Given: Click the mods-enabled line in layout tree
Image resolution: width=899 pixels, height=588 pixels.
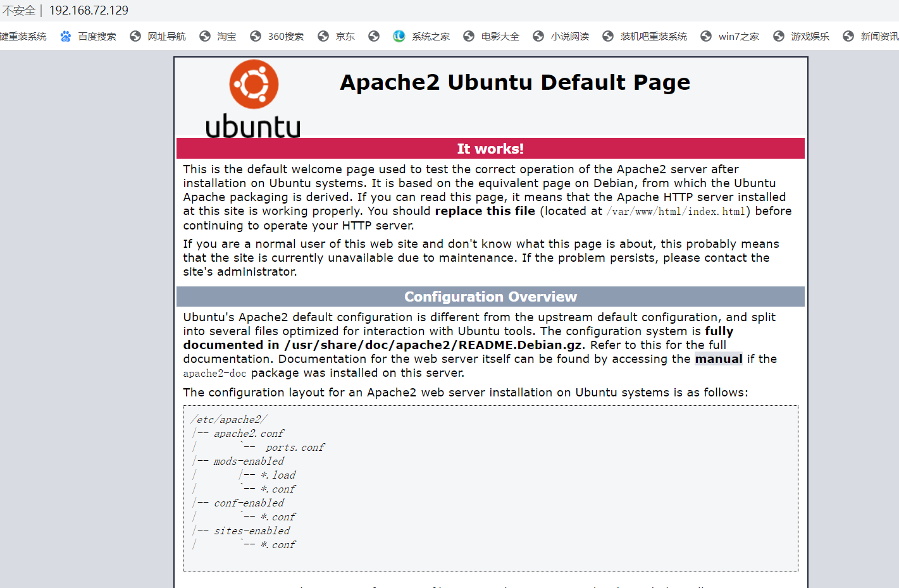Looking at the screenshot, I should [x=249, y=461].
